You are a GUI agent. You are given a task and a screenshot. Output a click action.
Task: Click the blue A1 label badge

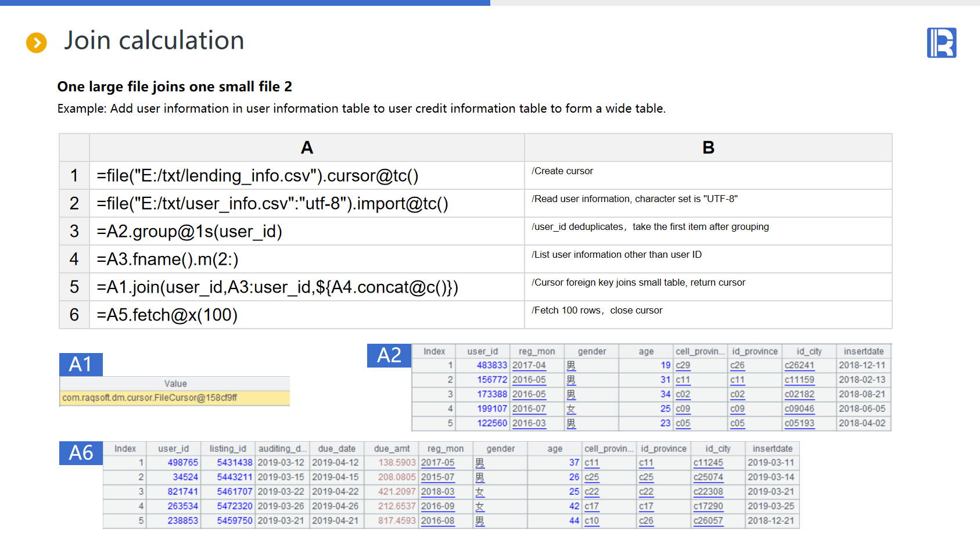(81, 365)
